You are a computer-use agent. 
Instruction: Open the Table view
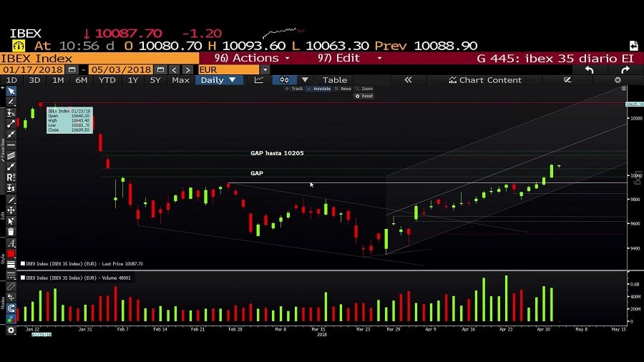click(x=334, y=80)
